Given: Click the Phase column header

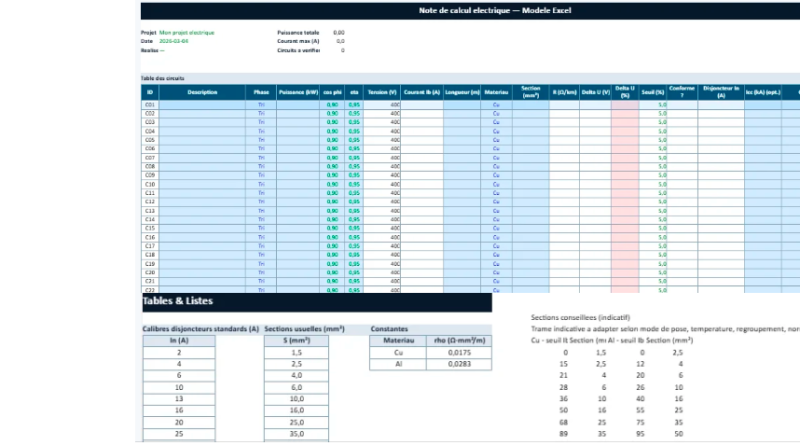Looking at the screenshot, I should (261, 92).
